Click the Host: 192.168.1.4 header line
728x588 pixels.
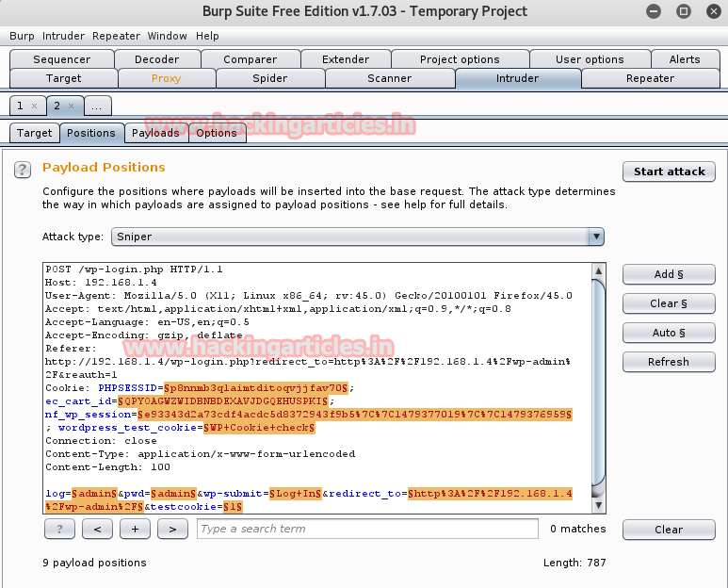[101, 283]
